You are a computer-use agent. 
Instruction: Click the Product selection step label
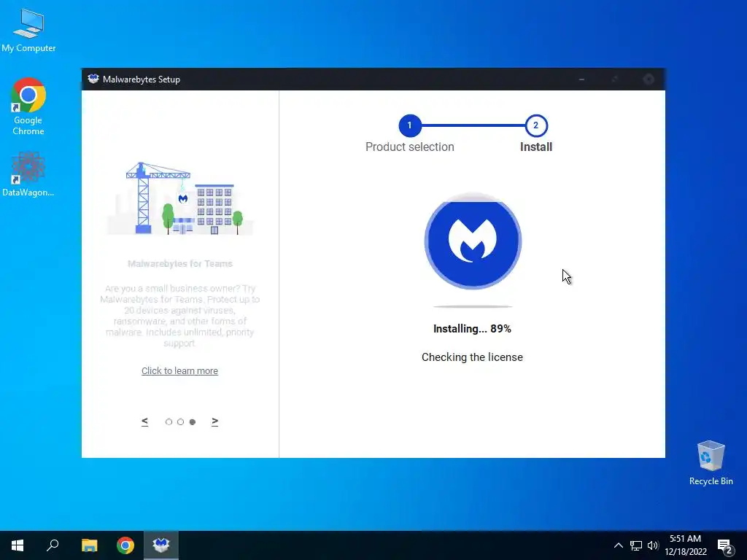410,147
